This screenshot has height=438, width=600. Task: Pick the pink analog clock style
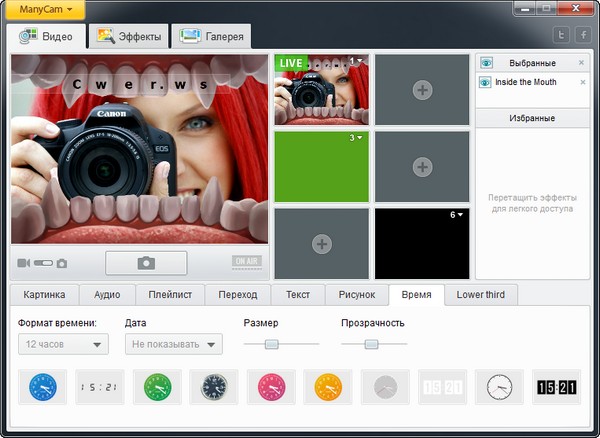coord(271,387)
